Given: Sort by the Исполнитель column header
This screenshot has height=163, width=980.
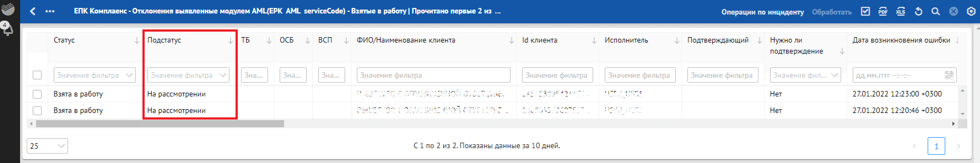Looking at the screenshot, I should (626, 40).
